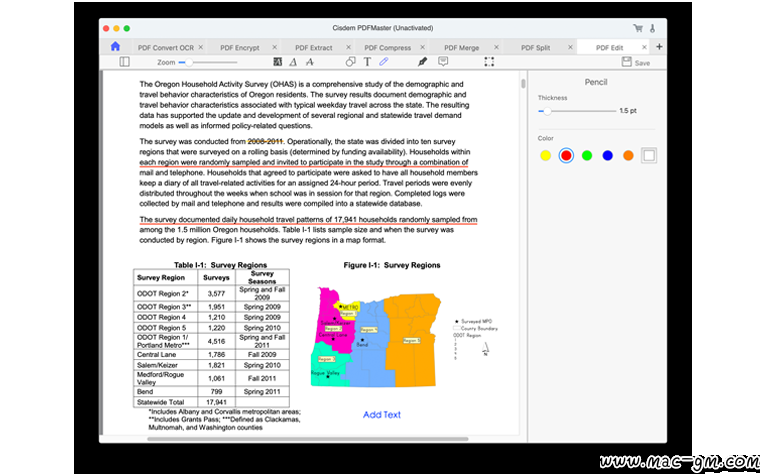
Task: Switch to PDF Extract tab
Action: (x=314, y=47)
